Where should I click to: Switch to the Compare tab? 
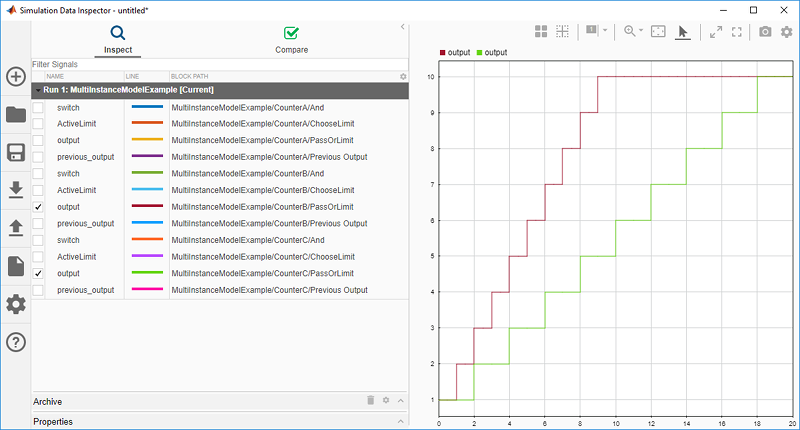(x=291, y=40)
